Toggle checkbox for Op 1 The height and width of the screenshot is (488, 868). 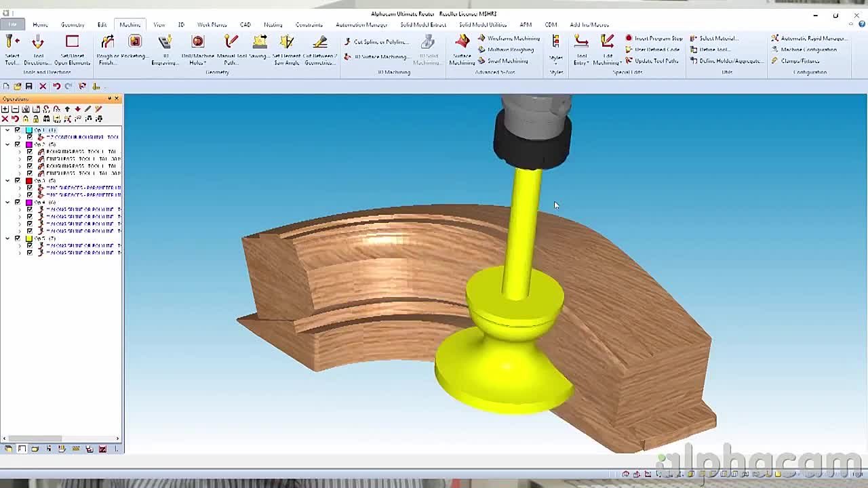17,129
